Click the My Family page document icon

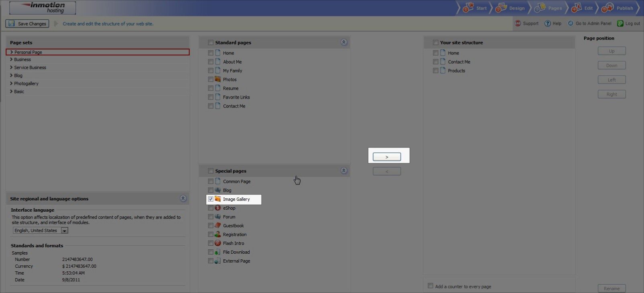(x=218, y=71)
